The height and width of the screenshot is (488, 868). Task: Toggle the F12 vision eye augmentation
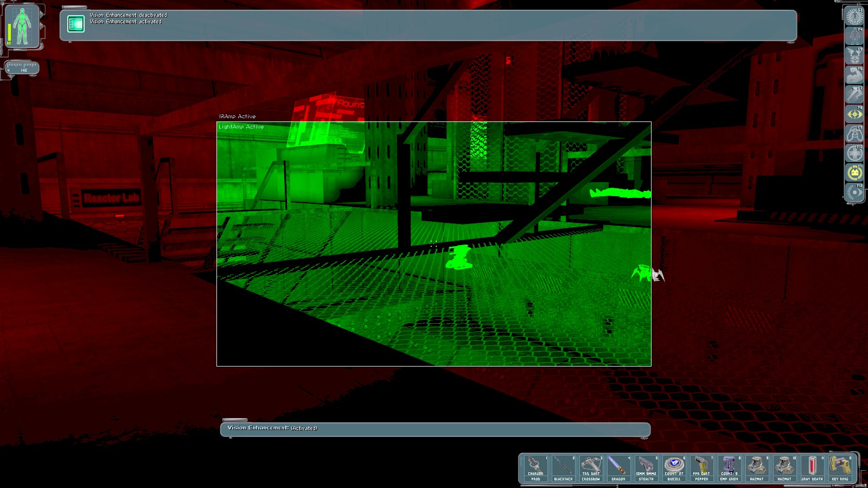click(854, 192)
